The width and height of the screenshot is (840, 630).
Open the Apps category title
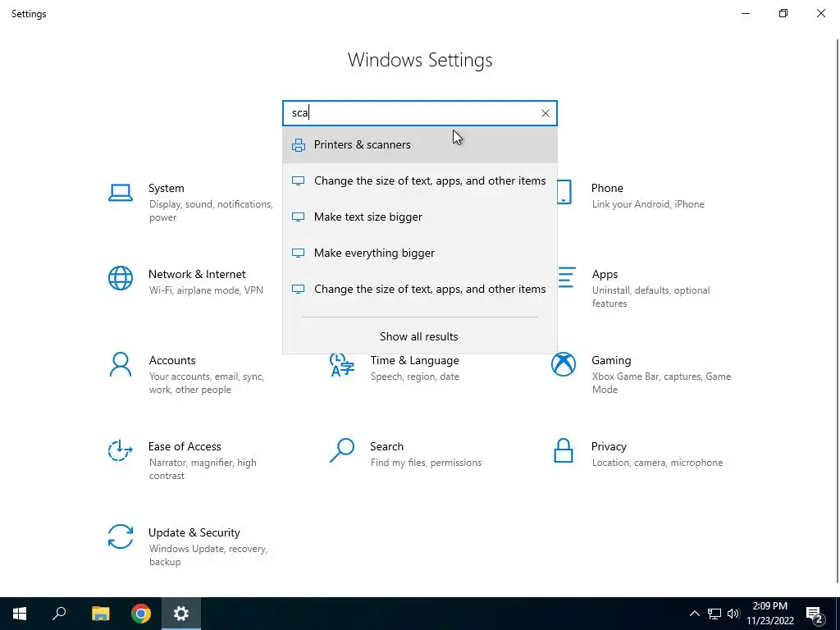pyautogui.click(x=605, y=275)
